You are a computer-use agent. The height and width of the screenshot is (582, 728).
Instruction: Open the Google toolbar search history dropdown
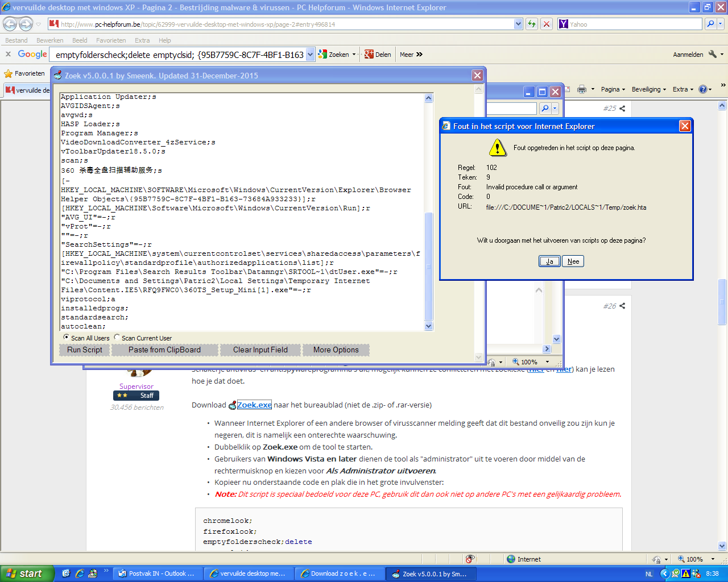pos(311,55)
